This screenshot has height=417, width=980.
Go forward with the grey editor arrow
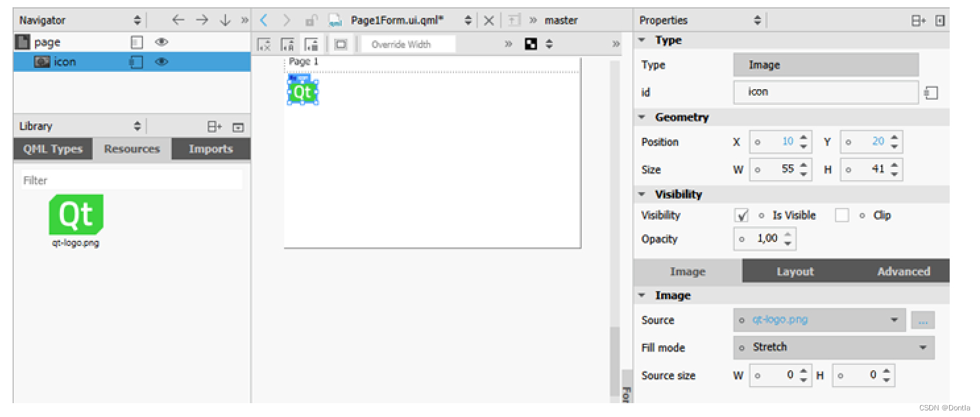click(287, 20)
